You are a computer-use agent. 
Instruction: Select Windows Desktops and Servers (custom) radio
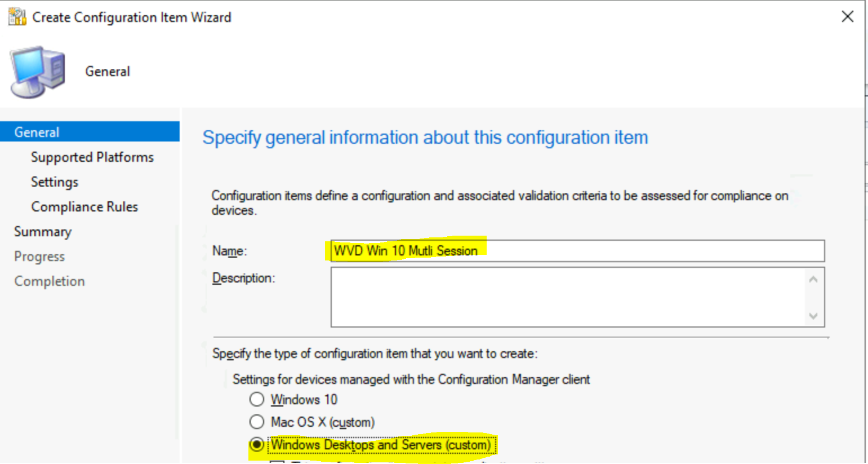(x=257, y=444)
